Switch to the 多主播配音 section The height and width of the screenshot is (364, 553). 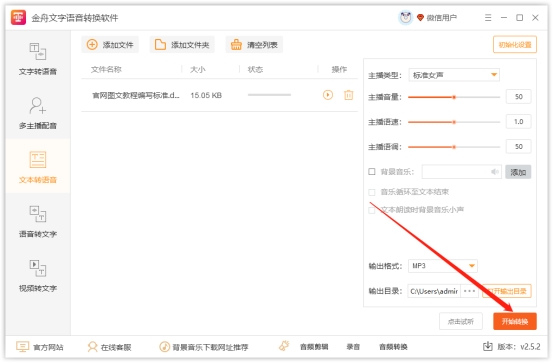pos(38,113)
